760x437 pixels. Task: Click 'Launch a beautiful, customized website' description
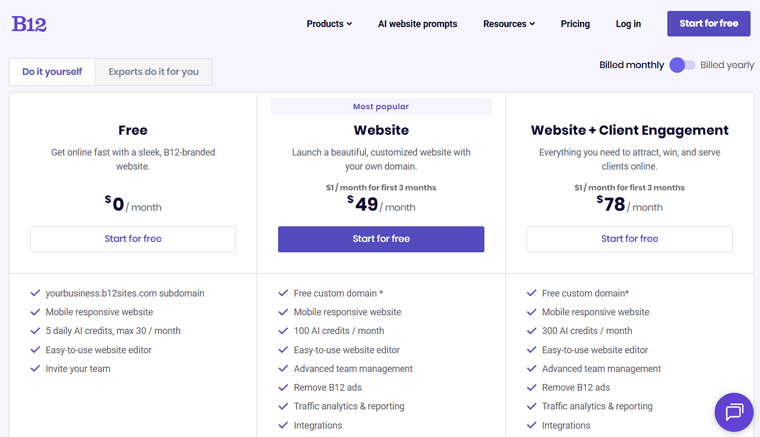coord(381,159)
